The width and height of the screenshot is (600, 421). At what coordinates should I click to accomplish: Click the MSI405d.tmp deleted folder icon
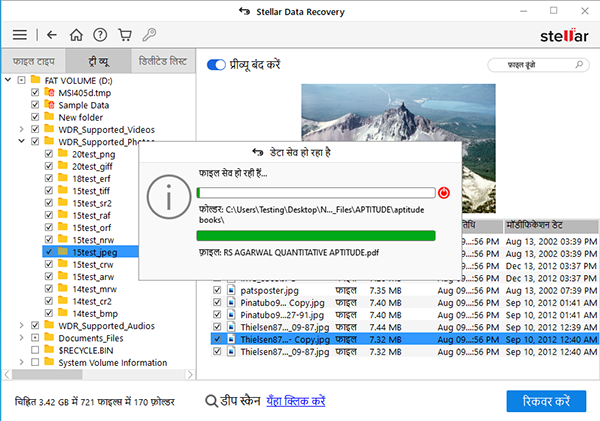click(49, 92)
